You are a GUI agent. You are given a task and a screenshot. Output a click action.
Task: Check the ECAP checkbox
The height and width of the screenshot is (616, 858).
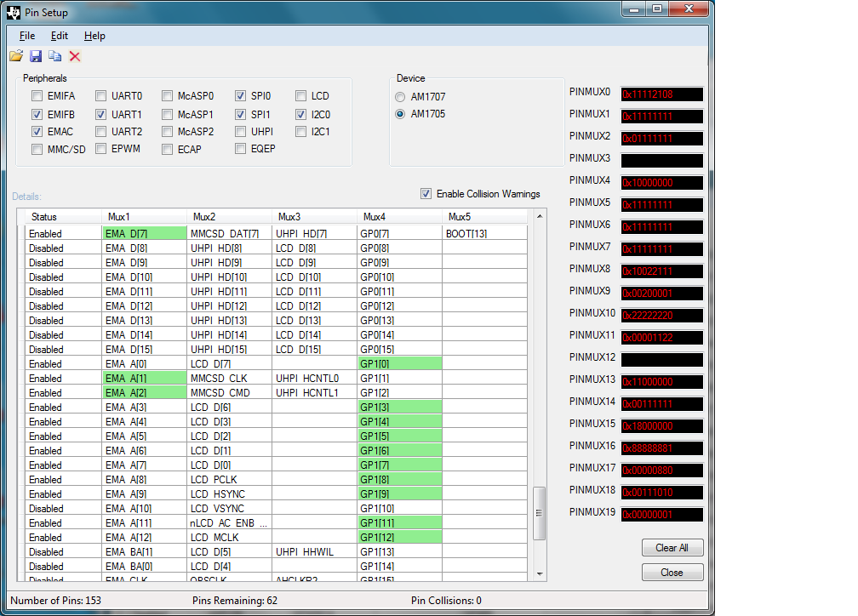(x=168, y=150)
